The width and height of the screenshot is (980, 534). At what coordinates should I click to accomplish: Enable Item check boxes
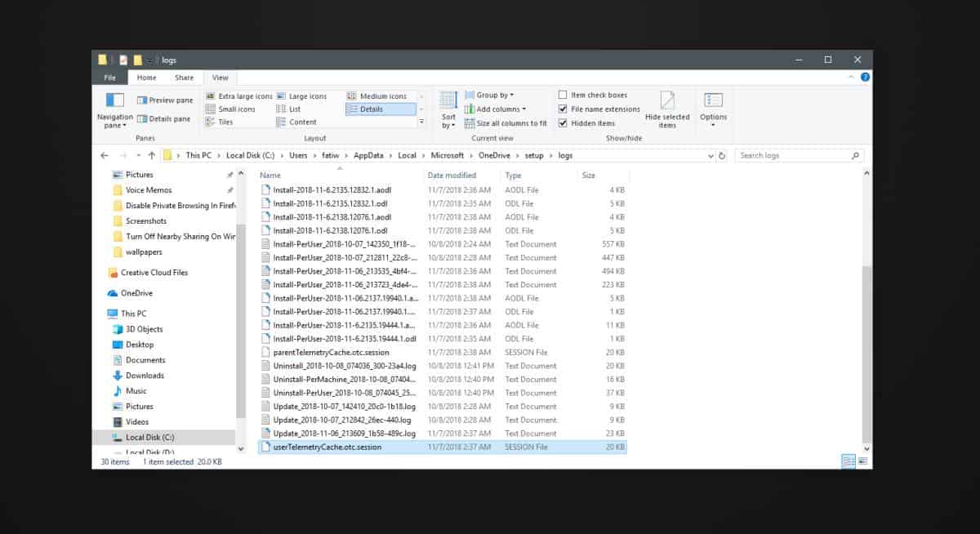pos(563,95)
